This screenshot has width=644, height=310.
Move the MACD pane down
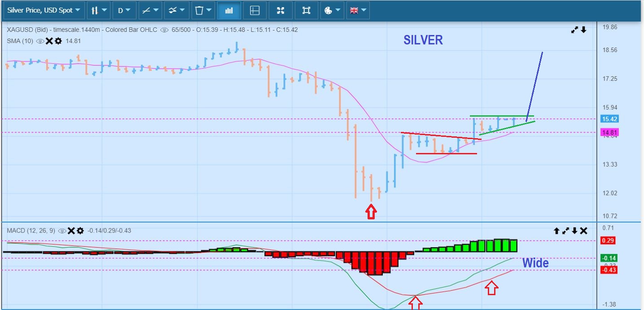pos(574,231)
